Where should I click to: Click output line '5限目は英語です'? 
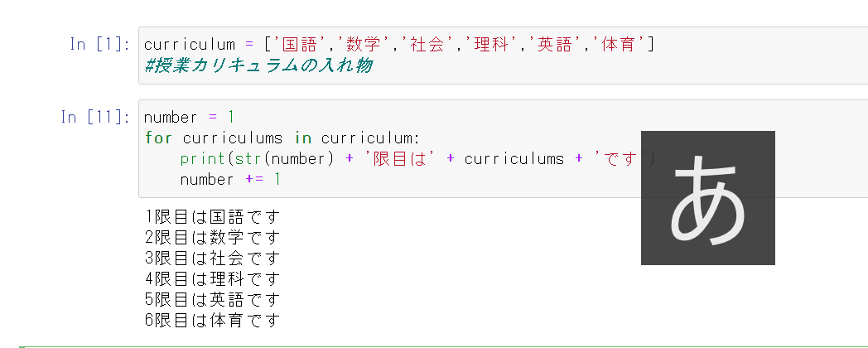[212, 299]
